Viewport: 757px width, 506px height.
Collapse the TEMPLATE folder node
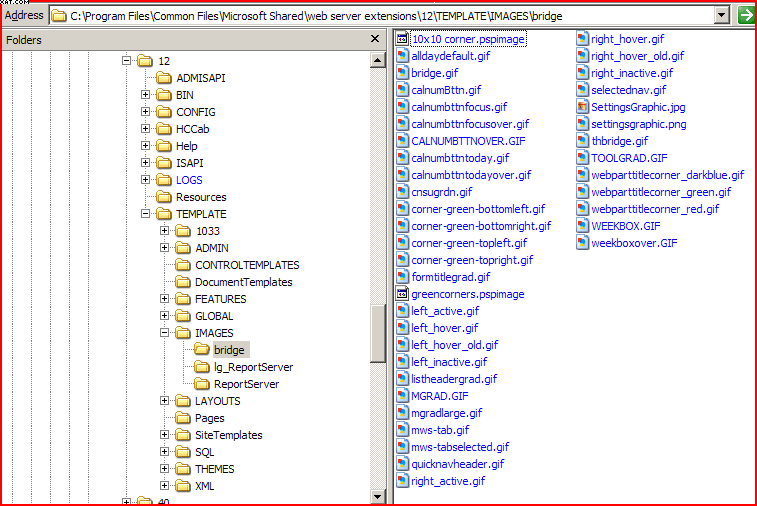[x=145, y=214]
